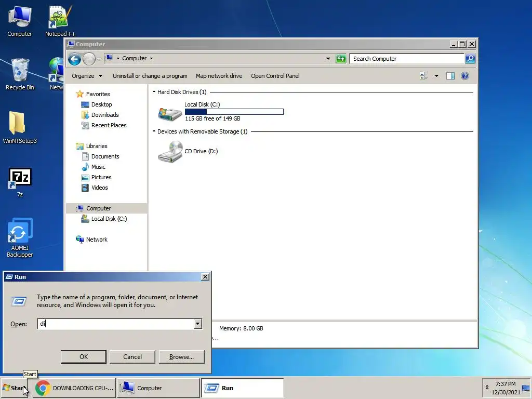
Task: Open Network in the navigation pane
Action: click(96, 240)
